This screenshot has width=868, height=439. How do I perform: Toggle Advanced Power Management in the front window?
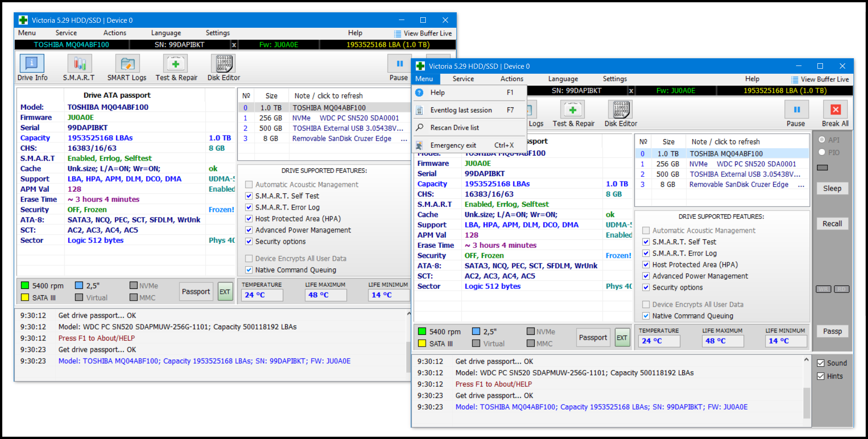[x=646, y=276]
